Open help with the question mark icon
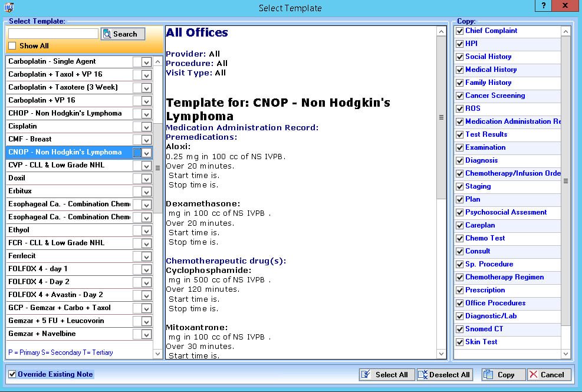 pos(542,6)
